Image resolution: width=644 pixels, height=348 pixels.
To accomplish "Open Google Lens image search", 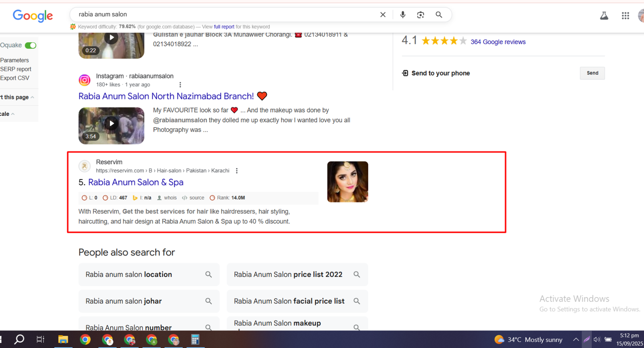I will [x=421, y=15].
